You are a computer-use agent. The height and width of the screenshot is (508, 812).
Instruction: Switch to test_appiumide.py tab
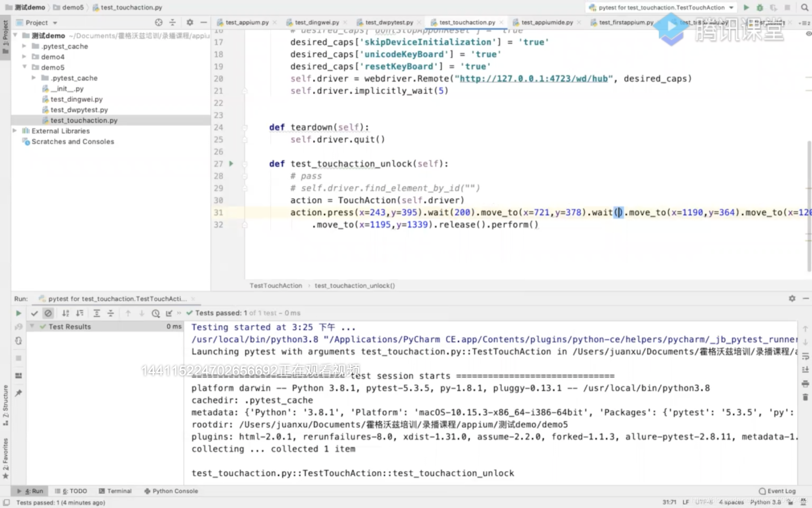[x=547, y=22]
